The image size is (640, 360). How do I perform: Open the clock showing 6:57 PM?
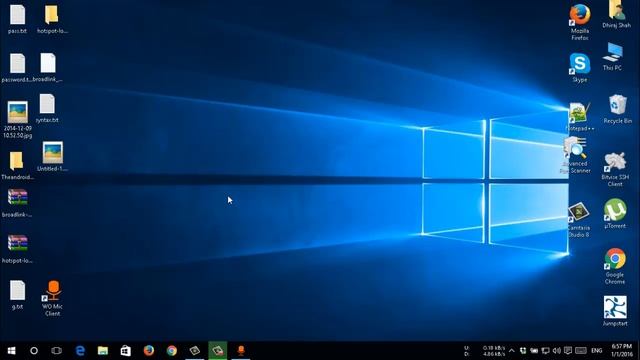tap(622, 351)
